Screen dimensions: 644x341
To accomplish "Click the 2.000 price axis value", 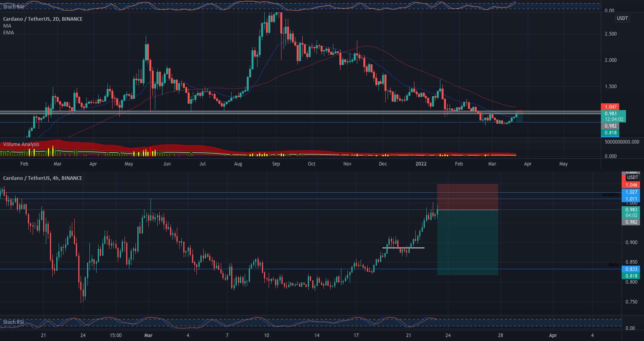I will pyautogui.click(x=610, y=60).
